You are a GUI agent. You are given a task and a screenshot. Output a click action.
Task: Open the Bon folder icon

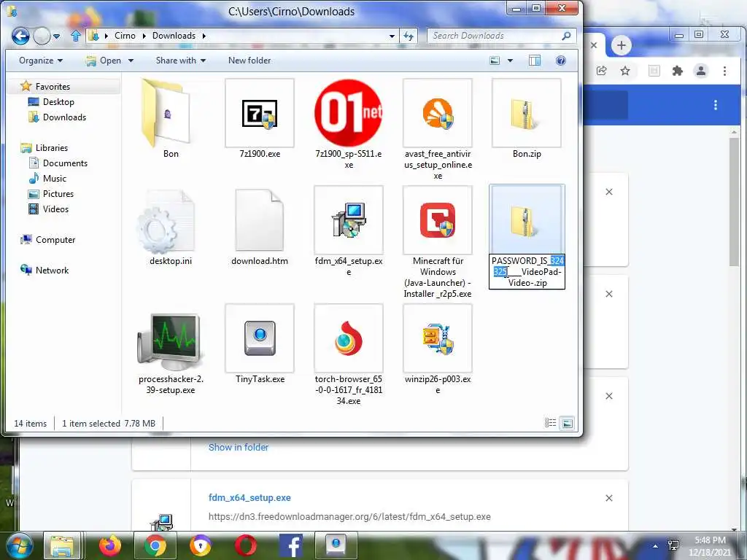click(x=167, y=113)
